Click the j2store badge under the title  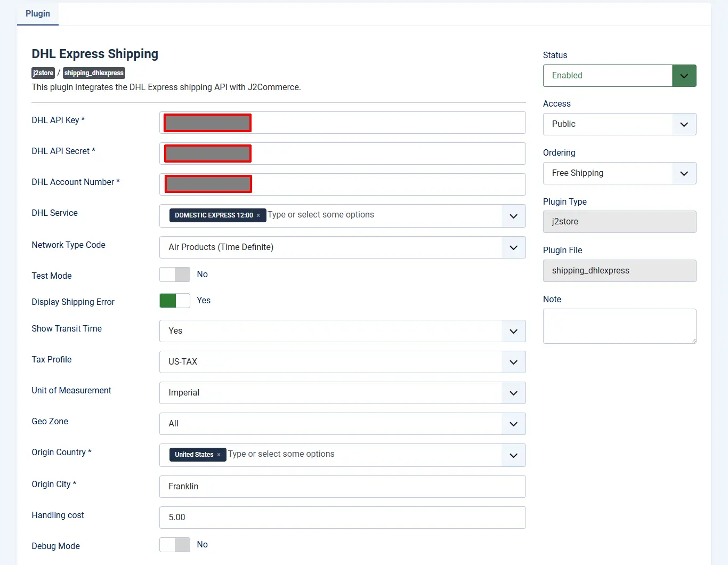pyautogui.click(x=43, y=73)
